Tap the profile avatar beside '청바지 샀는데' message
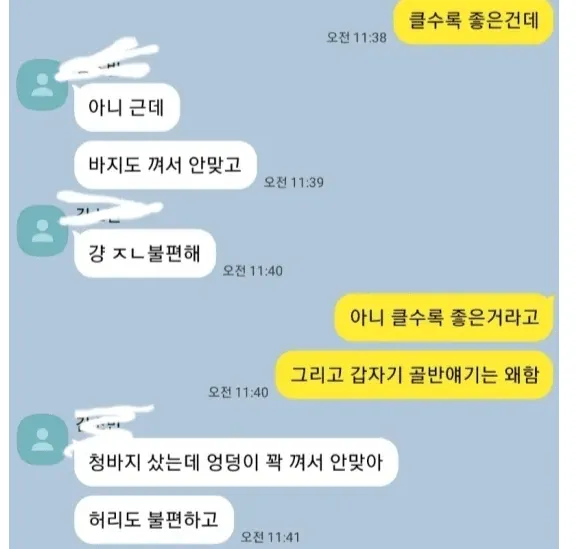The width and height of the screenshot is (580, 549). click(x=43, y=439)
